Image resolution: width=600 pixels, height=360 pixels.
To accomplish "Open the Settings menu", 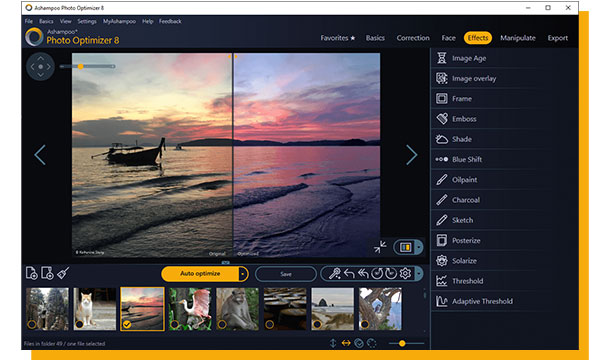I will (x=87, y=21).
